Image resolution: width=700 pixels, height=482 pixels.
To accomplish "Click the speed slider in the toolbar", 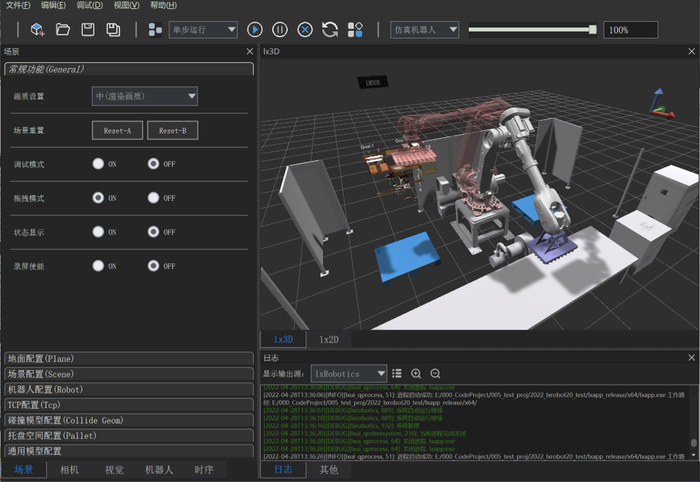I will [532, 30].
